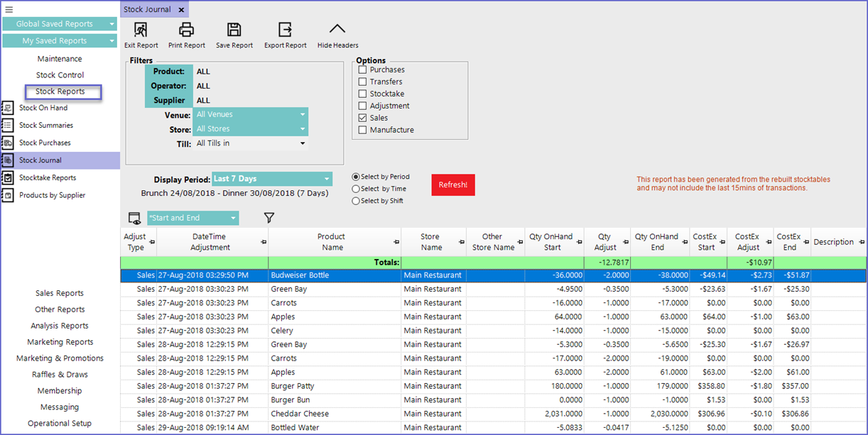
Task: Open the Display Period Last 7 Days dropdown
Action: point(271,180)
